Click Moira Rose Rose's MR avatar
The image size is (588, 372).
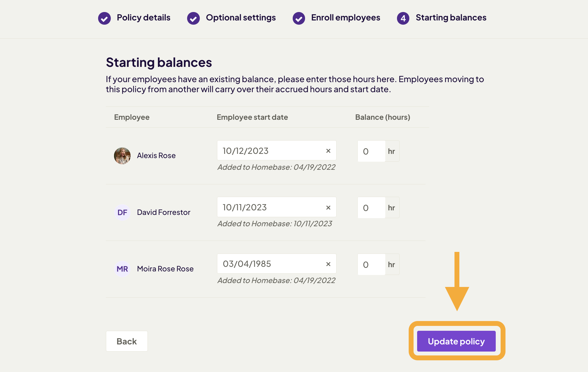[x=122, y=269]
